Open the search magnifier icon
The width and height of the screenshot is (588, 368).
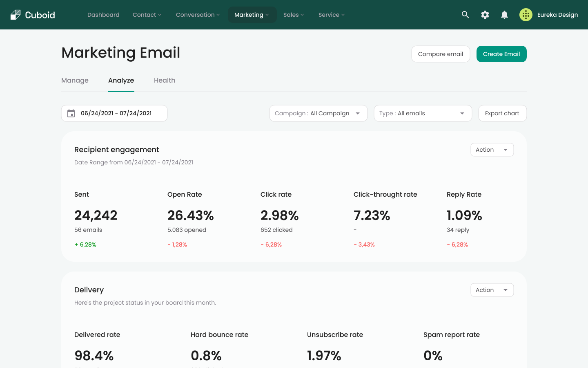465,15
